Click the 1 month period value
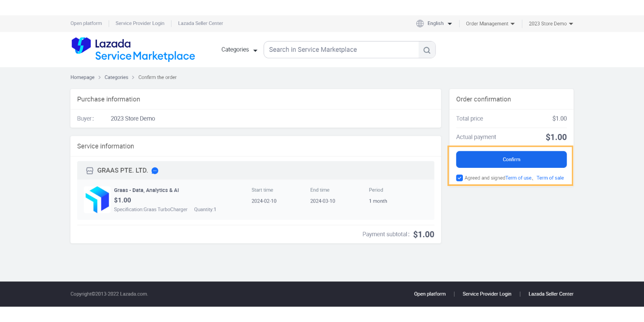 (x=378, y=201)
